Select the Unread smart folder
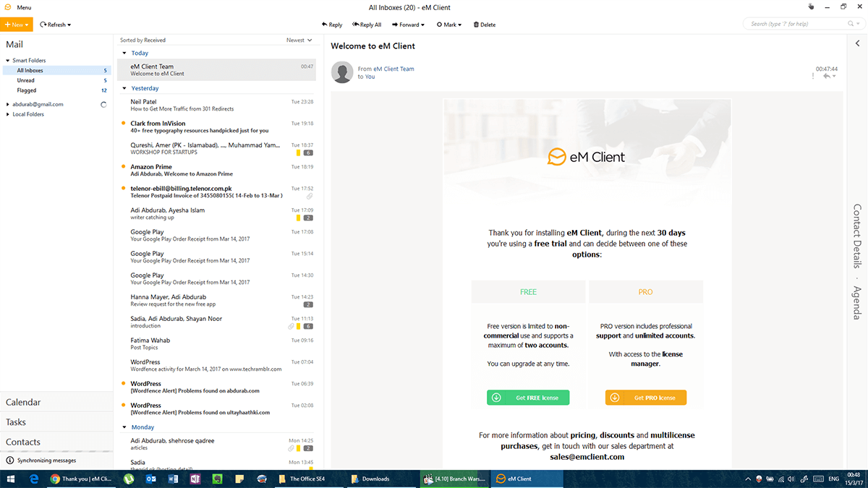868x488 pixels. click(x=56, y=80)
